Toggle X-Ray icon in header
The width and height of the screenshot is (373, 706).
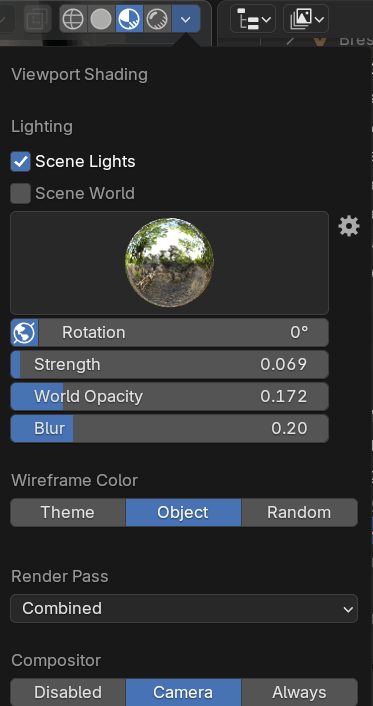coord(37,19)
